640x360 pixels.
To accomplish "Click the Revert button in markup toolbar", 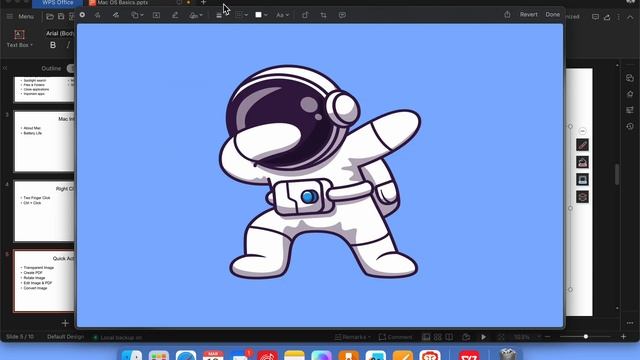I will (x=528, y=15).
